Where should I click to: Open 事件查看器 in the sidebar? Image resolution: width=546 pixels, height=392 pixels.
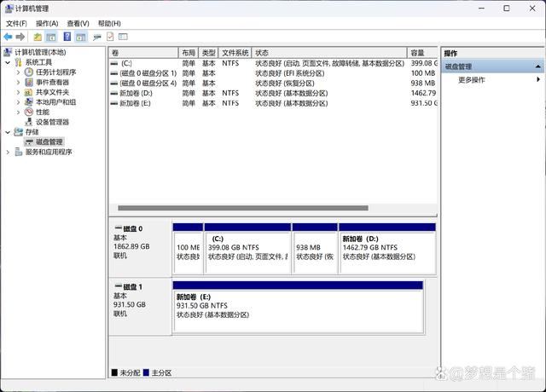pyautogui.click(x=52, y=83)
